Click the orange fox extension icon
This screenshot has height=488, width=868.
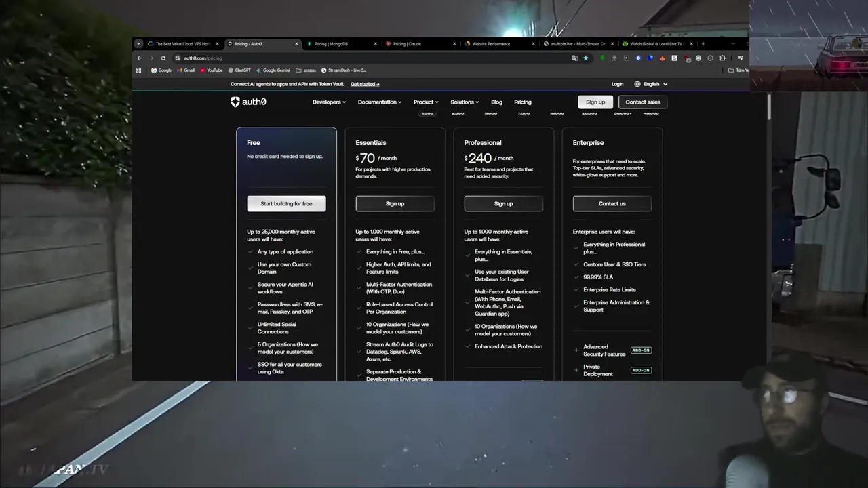(x=663, y=58)
